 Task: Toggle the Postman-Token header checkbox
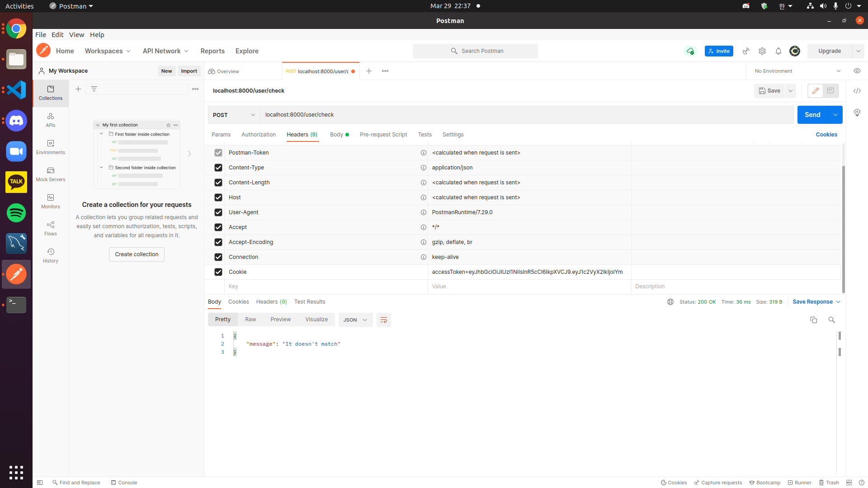point(218,153)
